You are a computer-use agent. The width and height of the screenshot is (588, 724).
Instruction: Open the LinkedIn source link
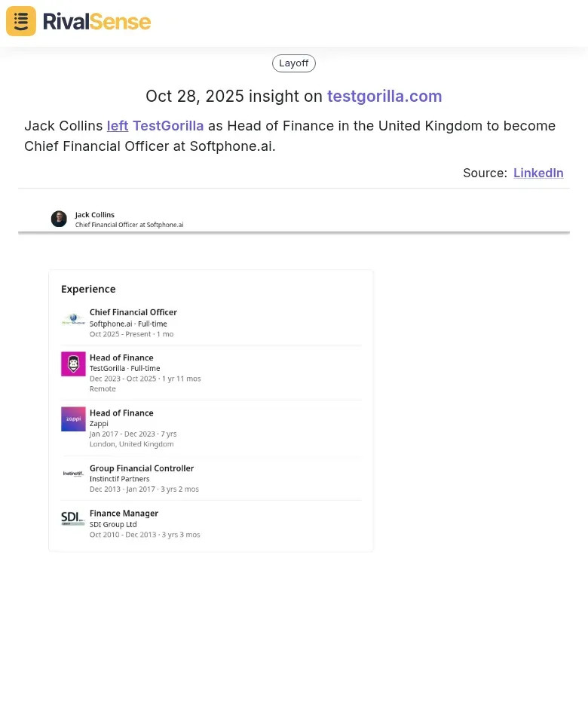pos(538,173)
